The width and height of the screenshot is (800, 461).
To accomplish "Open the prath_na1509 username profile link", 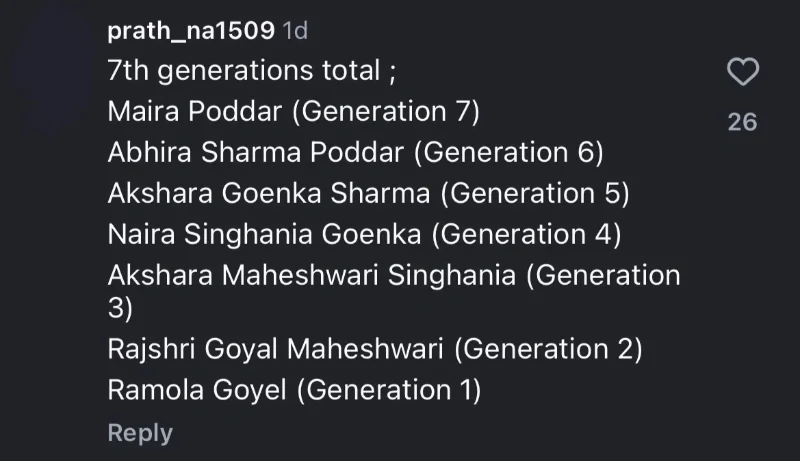I will coord(191,31).
